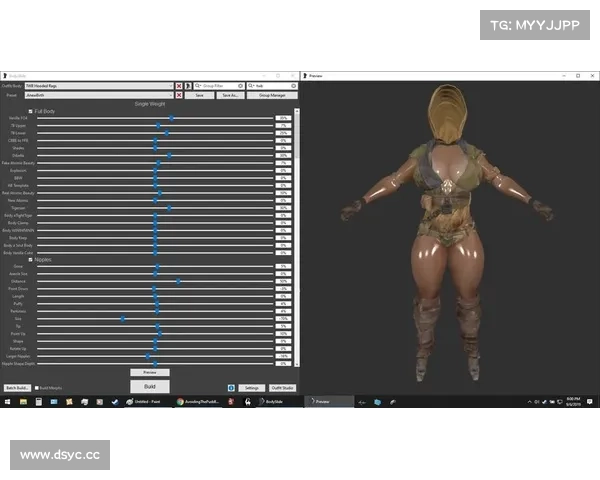The height and width of the screenshot is (480, 600).
Task: Show hidden system tray icons
Action: point(527,401)
